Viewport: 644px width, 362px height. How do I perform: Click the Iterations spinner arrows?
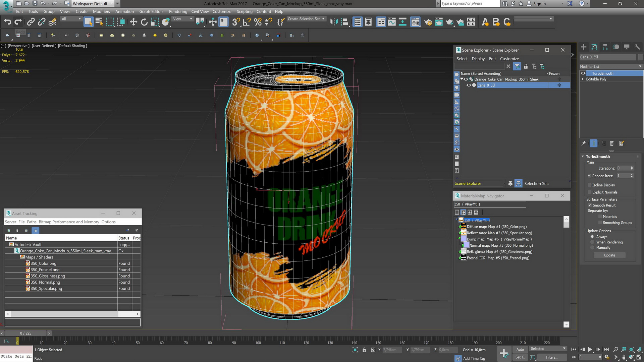[x=632, y=168]
